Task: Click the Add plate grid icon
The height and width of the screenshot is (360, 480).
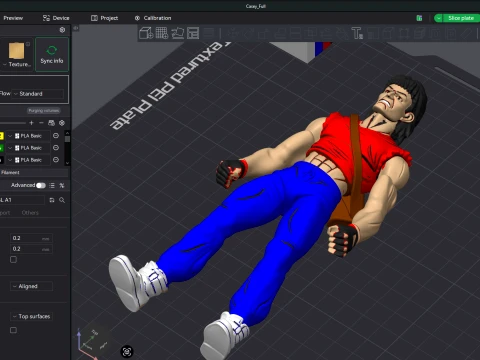Action: (162, 33)
